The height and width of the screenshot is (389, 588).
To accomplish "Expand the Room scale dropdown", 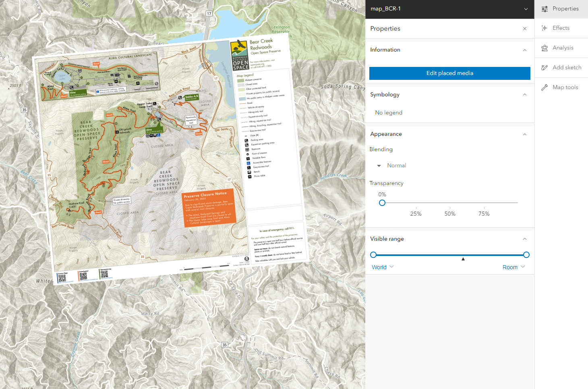I will [513, 267].
